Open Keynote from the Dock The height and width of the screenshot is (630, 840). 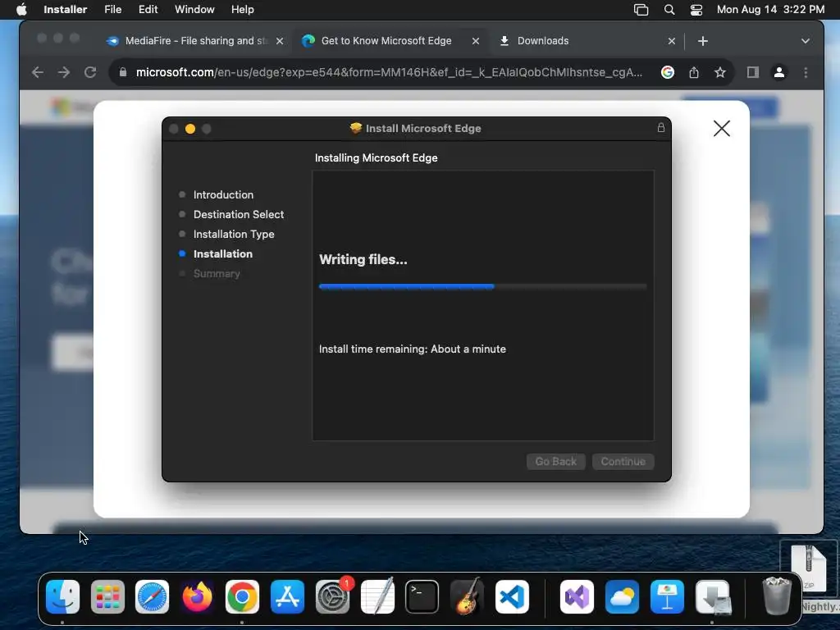pyautogui.click(x=667, y=597)
